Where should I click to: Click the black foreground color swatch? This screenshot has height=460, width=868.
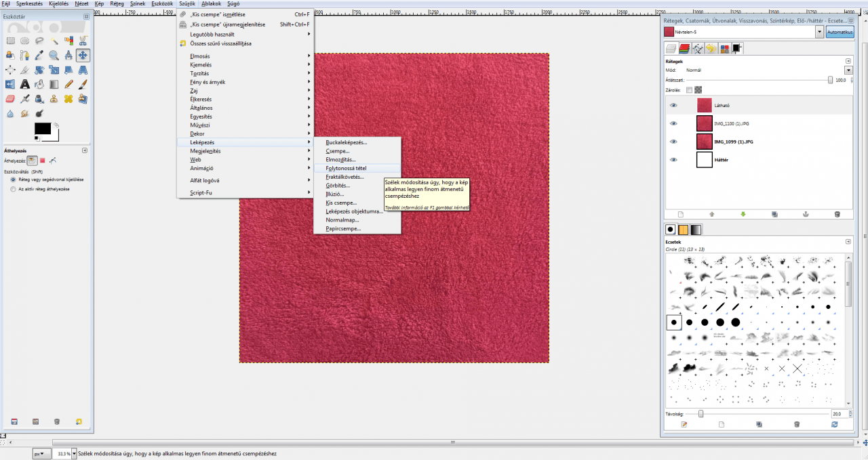pos(43,129)
